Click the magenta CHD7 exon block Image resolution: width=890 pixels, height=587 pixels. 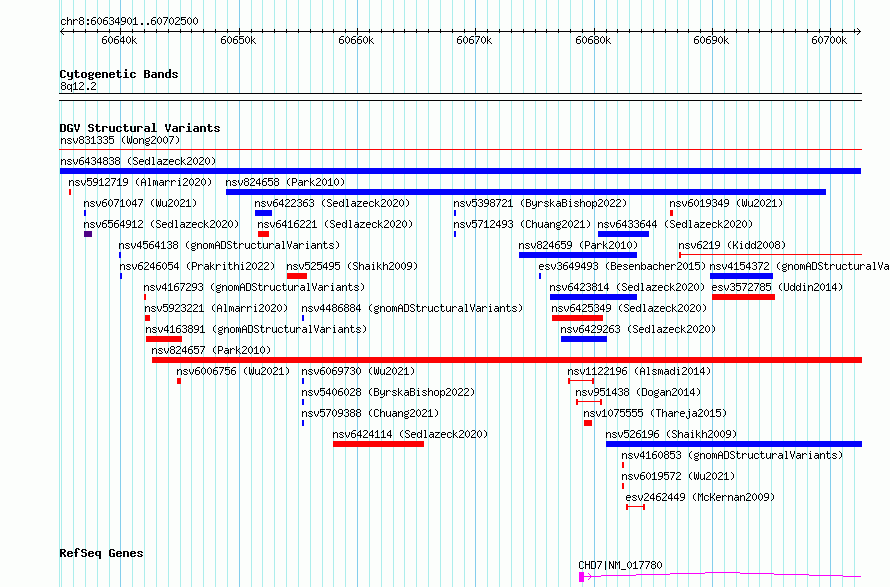581,577
